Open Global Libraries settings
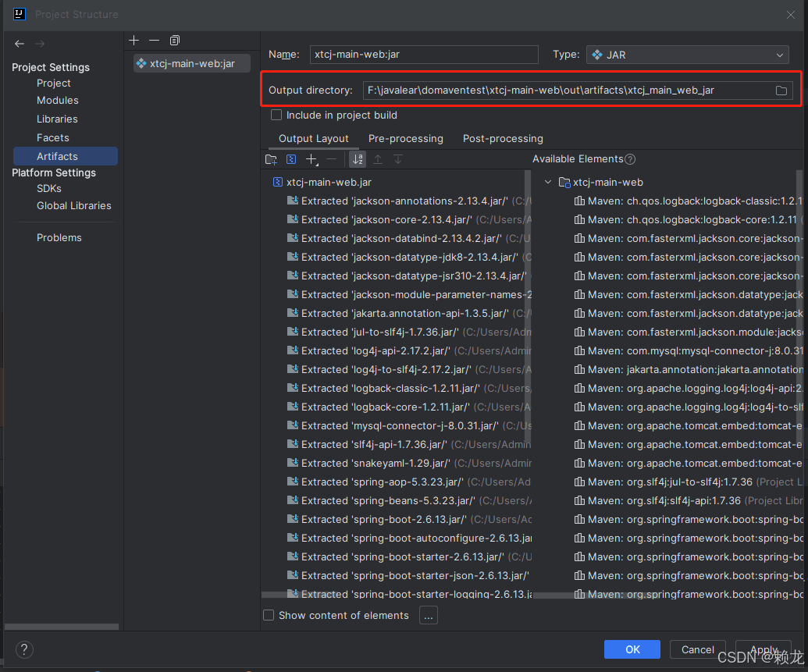 [x=73, y=205]
